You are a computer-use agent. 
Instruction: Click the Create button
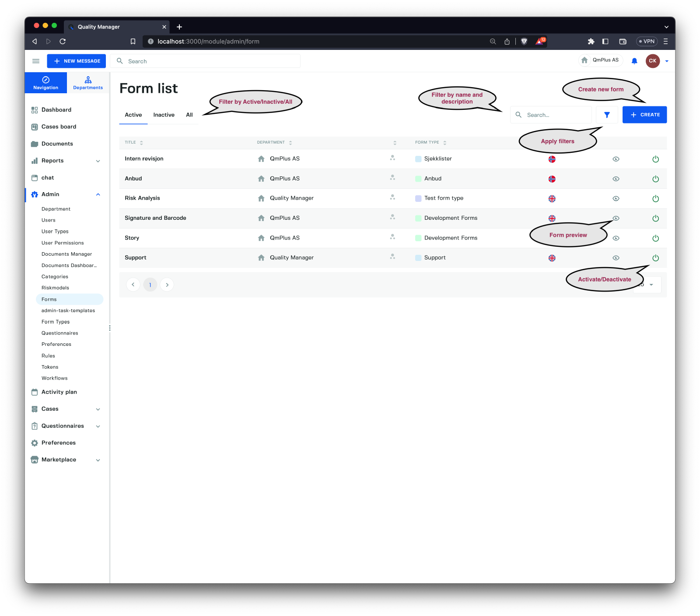[644, 115]
